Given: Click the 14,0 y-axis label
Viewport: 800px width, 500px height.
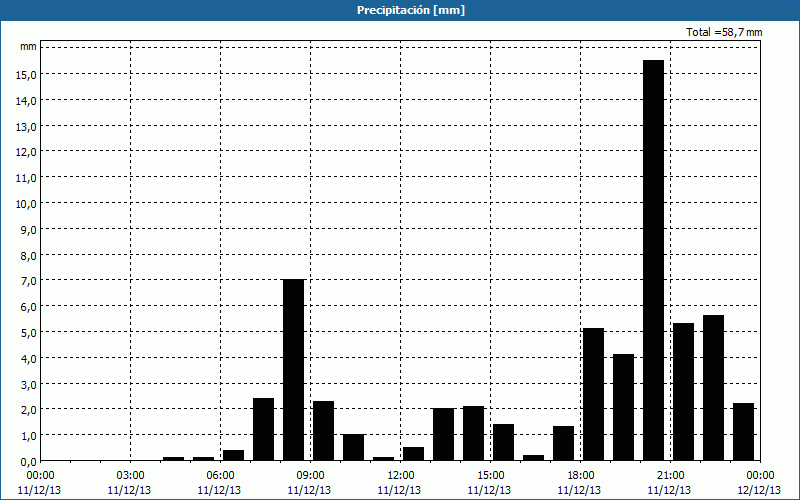Looking at the screenshot, I should coord(26,101).
